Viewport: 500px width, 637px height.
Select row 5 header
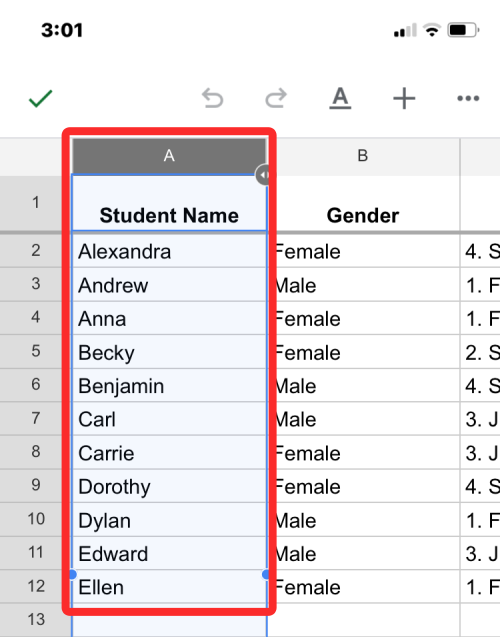[36, 351]
